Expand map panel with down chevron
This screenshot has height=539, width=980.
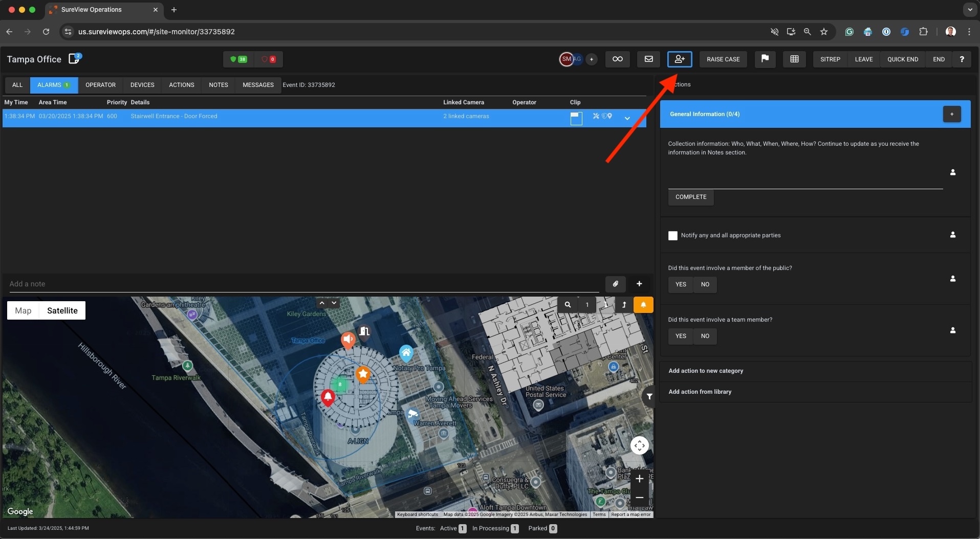click(334, 303)
